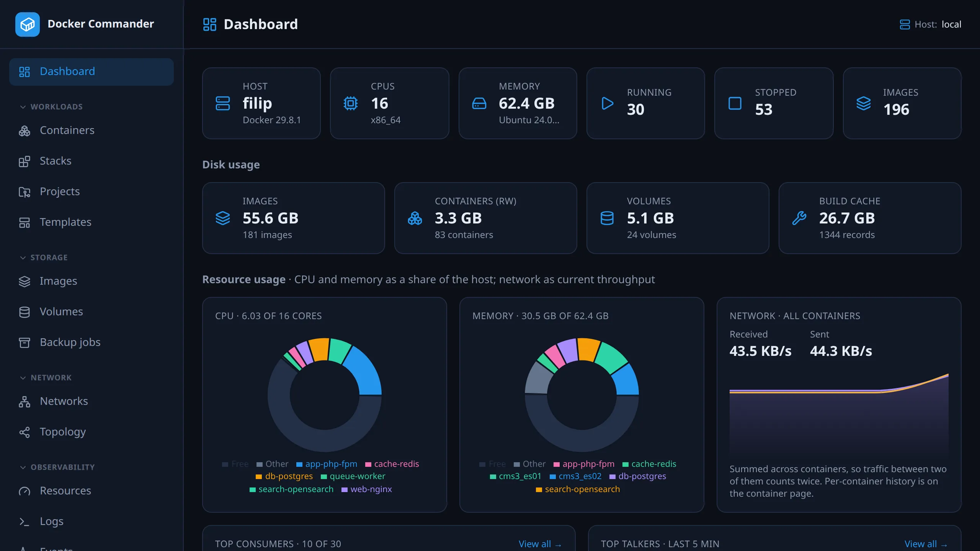
Task: Click the Docker Commander logo icon
Action: 27,24
